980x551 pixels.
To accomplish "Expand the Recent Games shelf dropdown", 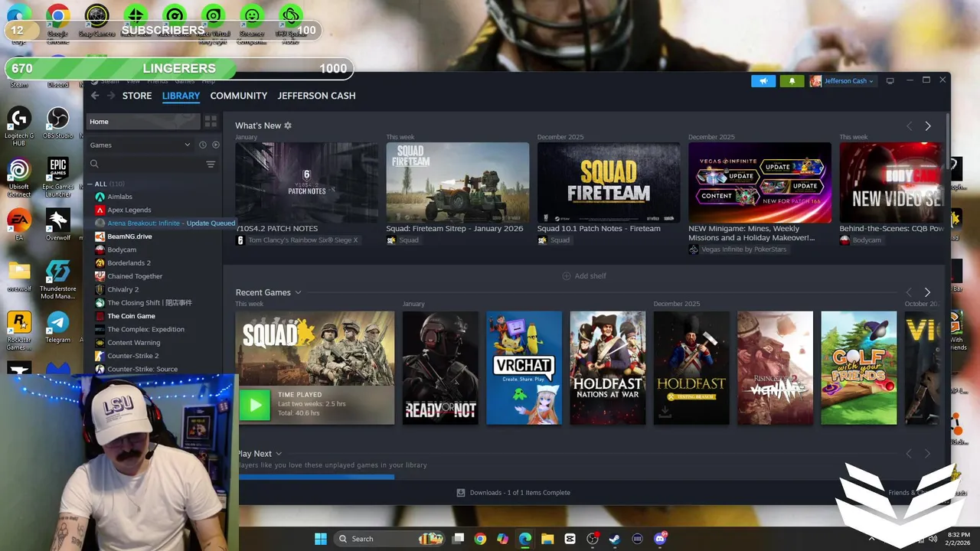I will pyautogui.click(x=298, y=292).
